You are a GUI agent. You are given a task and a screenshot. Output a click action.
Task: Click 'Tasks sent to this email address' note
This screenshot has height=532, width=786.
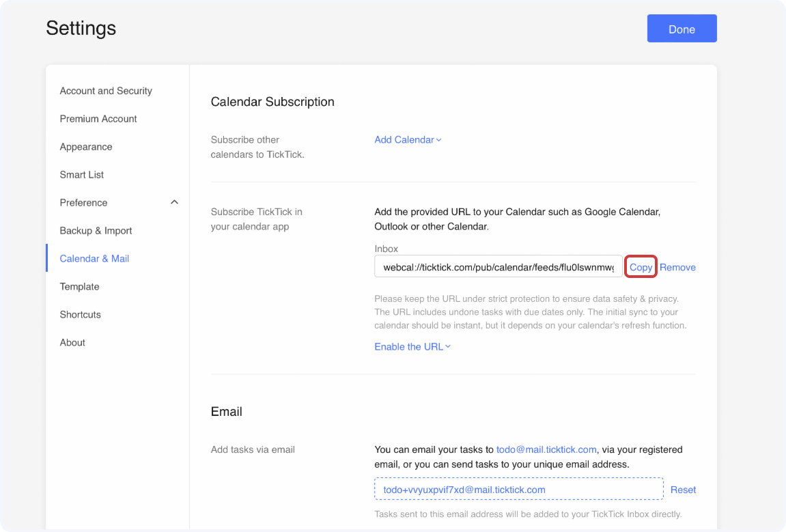[528, 514]
